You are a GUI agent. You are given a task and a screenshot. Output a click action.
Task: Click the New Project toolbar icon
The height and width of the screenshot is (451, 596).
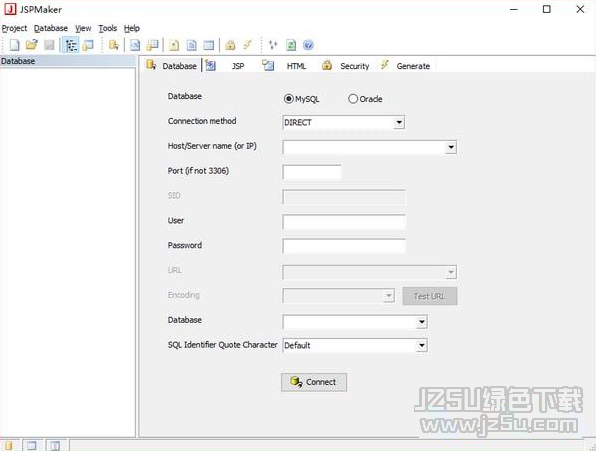(x=14, y=45)
